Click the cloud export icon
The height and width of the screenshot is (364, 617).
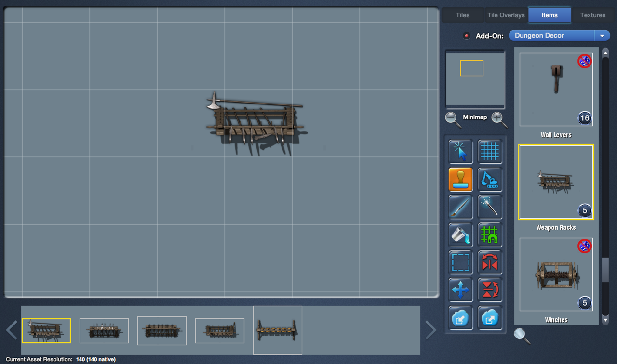[490, 318]
